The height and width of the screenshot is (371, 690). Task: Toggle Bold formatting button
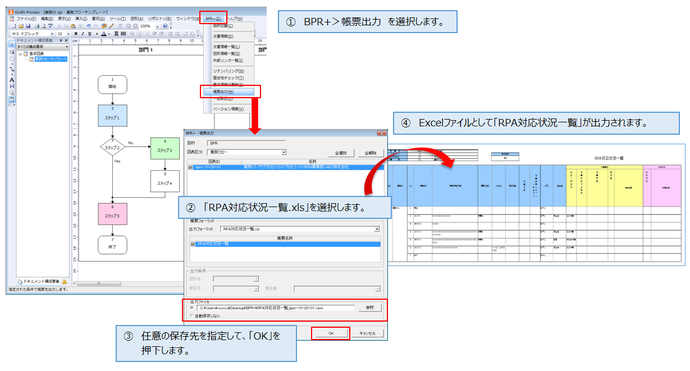[x=76, y=33]
